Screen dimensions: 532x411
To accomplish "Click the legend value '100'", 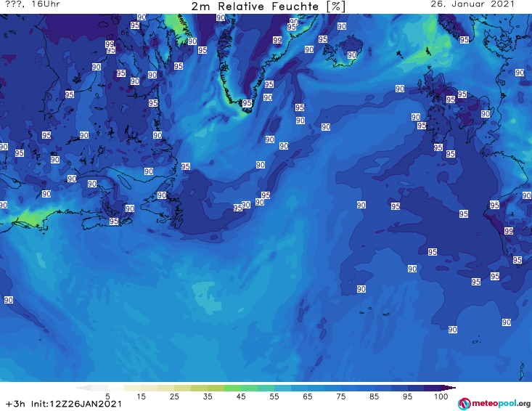I will pyautogui.click(x=441, y=396).
